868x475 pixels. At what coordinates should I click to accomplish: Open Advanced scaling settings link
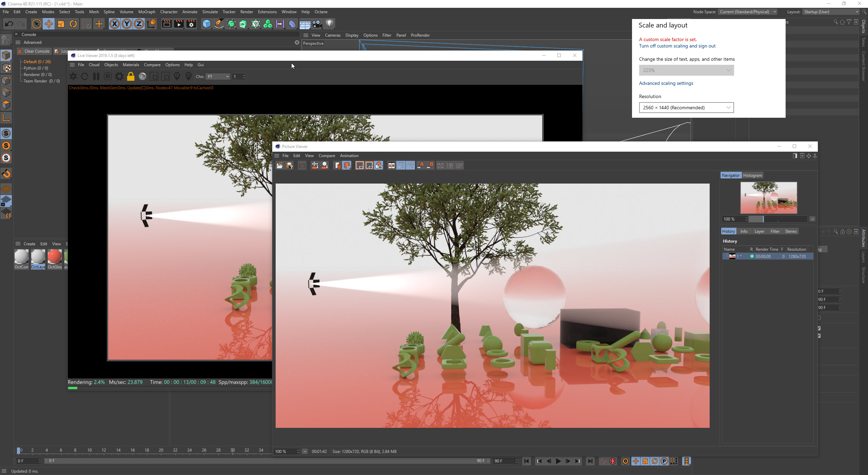click(x=666, y=83)
